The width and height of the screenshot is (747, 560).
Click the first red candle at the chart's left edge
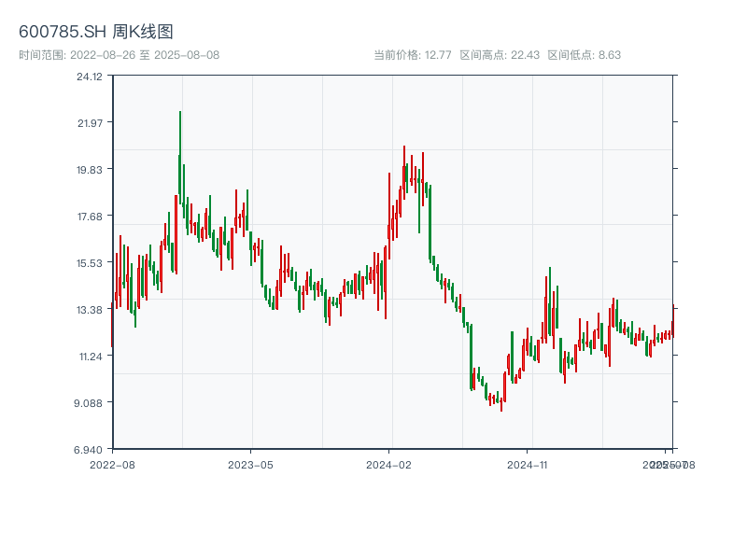click(x=112, y=325)
